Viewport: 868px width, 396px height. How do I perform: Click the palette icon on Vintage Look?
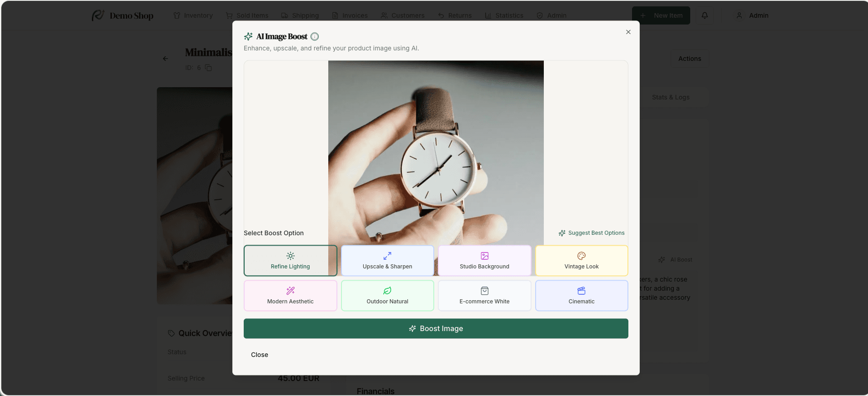tap(582, 256)
